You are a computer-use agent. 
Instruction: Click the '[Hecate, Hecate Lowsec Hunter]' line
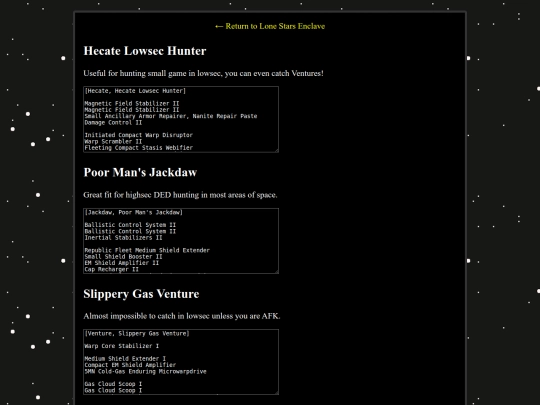(135, 91)
